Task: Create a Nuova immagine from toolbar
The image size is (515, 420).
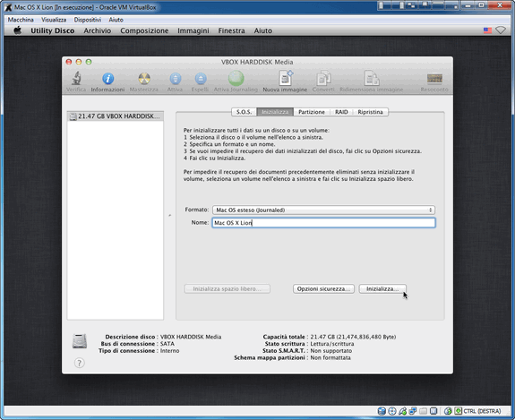Action: coord(285,78)
